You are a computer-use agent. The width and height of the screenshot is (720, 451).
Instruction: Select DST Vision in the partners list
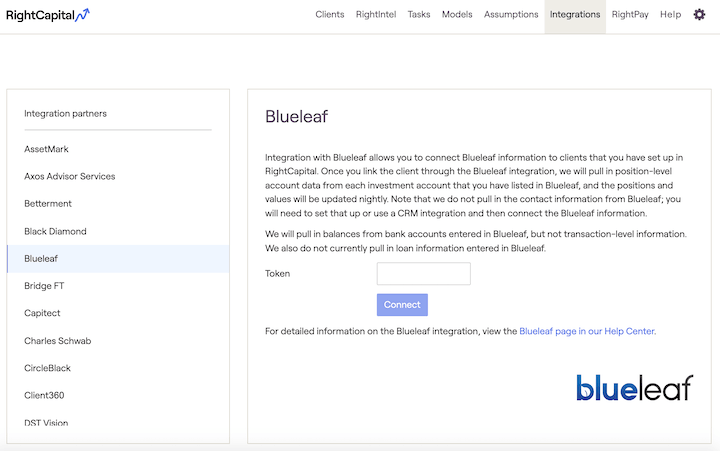click(x=118, y=423)
